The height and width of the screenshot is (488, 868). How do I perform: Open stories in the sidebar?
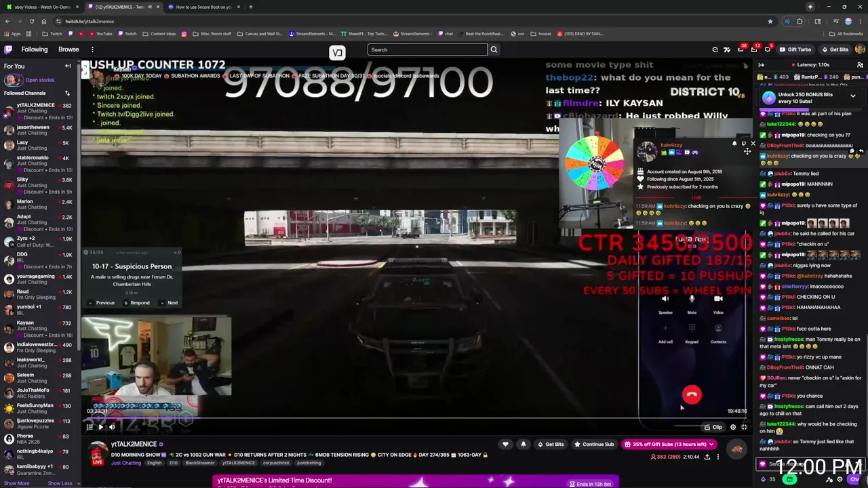click(39, 80)
